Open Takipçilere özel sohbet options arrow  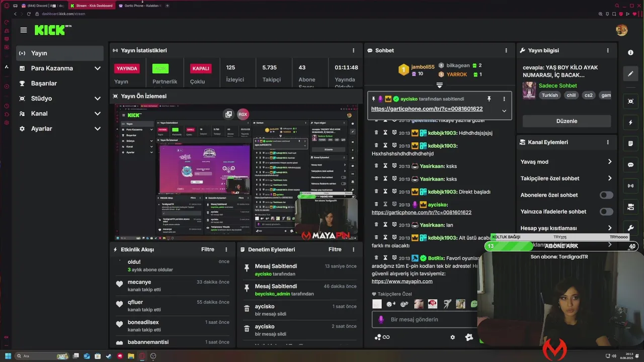609,178
